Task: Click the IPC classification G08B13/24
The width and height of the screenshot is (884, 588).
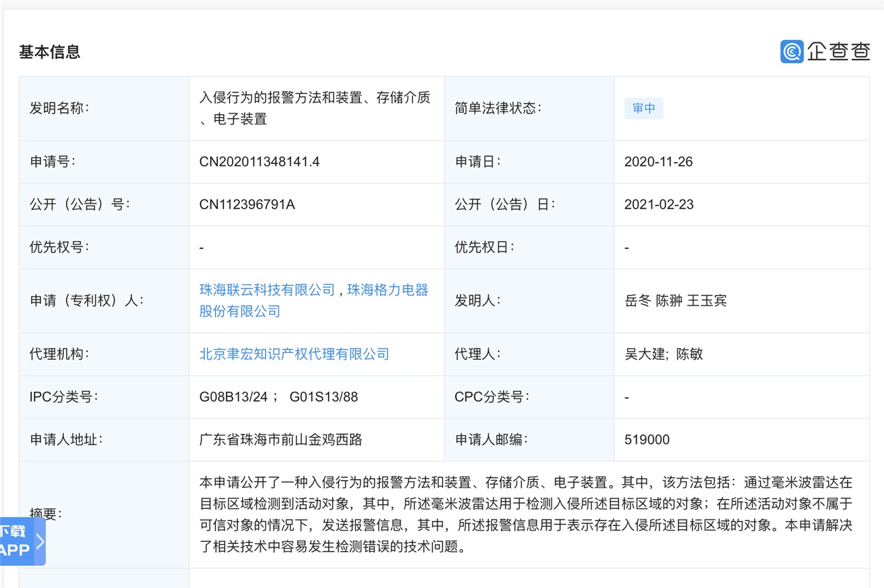Action: tap(234, 397)
